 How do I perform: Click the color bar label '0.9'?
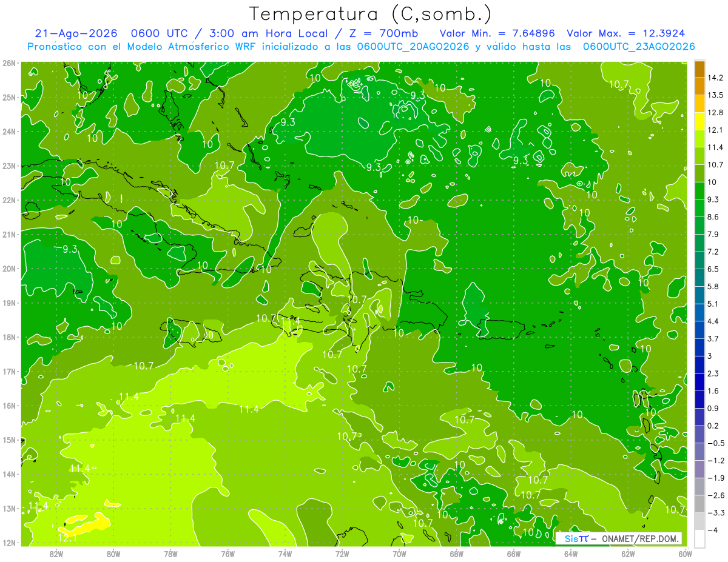(713, 408)
